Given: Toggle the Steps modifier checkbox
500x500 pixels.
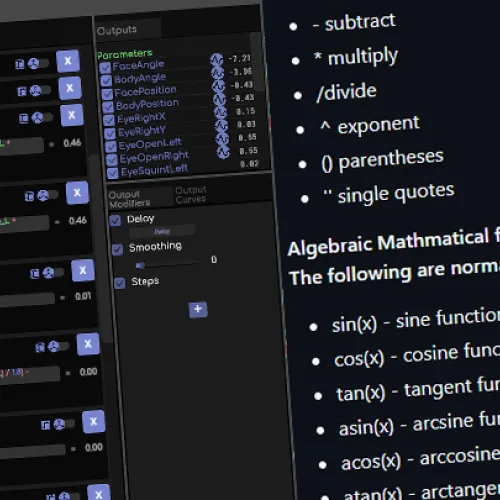Looking at the screenshot, I should pyautogui.click(x=120, y=283).
